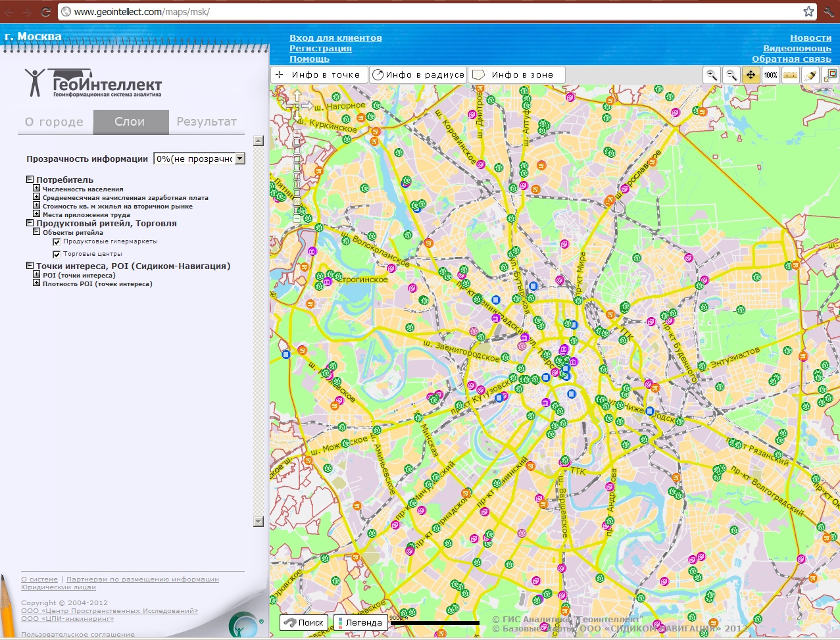Open the Прозрачность информации dropdown

pos(199,159)
